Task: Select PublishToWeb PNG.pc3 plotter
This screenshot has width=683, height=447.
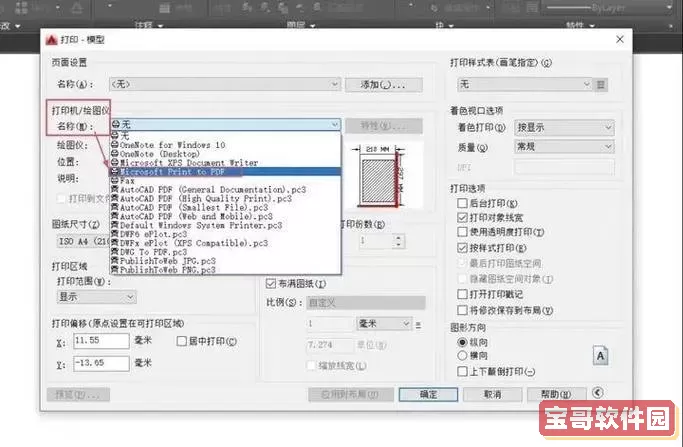Action: [x=225, y=270]
